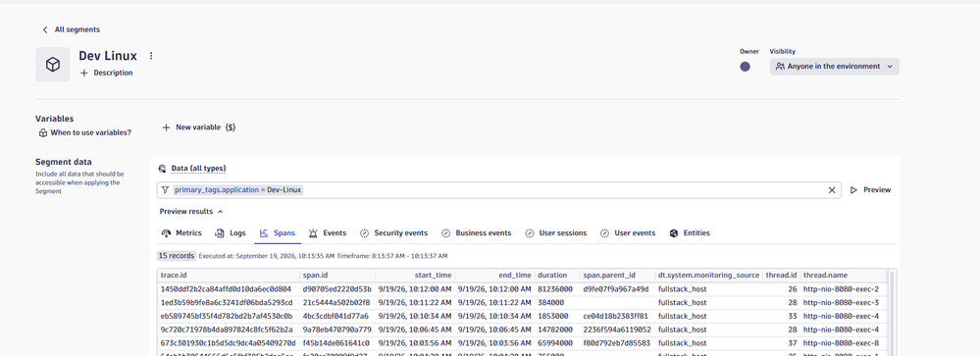Click the Dev Linux cube segment icon
This screenshot has height=356, width=980.
pyautogui.click(x=53, y=65)
